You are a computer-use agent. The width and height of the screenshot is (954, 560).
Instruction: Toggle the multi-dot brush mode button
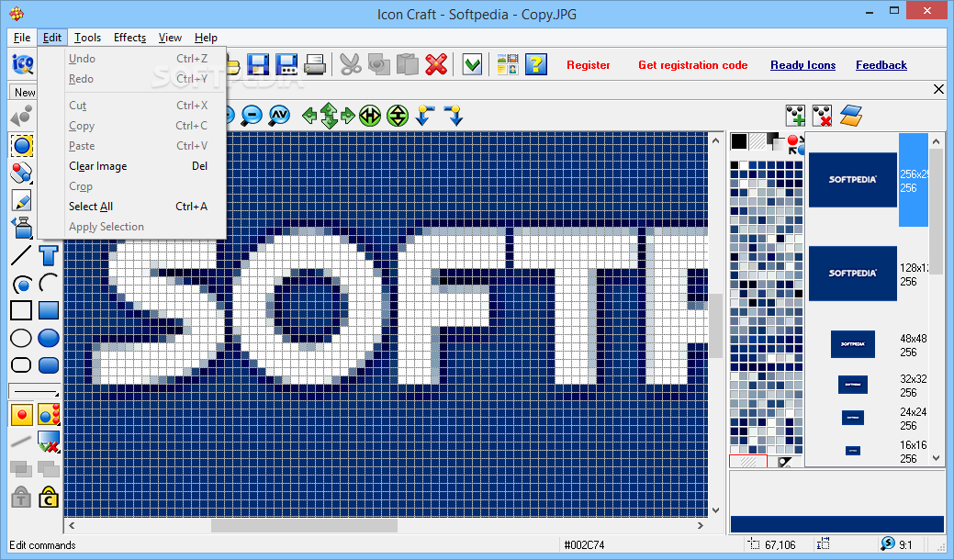[x=49, y=415]
